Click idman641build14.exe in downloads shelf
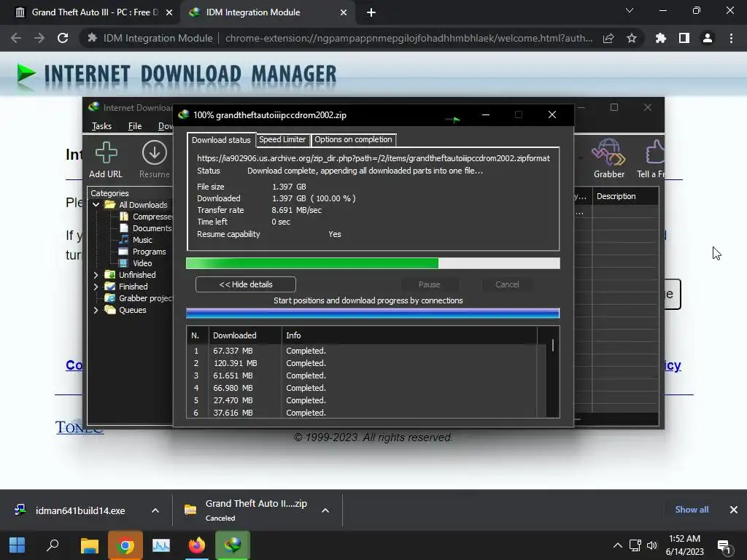Viewport: 747px width, 560px height. click(x=80, y=510)
